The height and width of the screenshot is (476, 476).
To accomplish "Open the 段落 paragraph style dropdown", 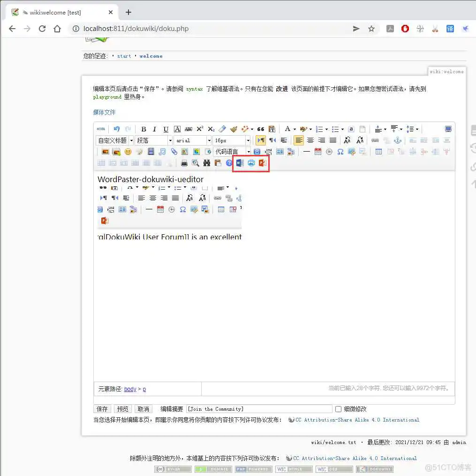I will (x=153, y=140).
